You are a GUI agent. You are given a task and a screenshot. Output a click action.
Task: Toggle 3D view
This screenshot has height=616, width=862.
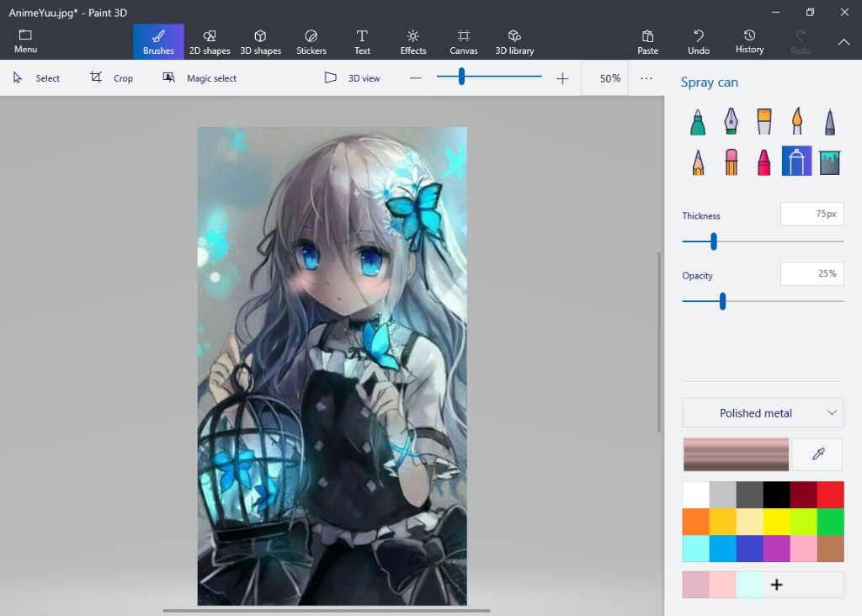pyautogui.click(x=353, y=78)
